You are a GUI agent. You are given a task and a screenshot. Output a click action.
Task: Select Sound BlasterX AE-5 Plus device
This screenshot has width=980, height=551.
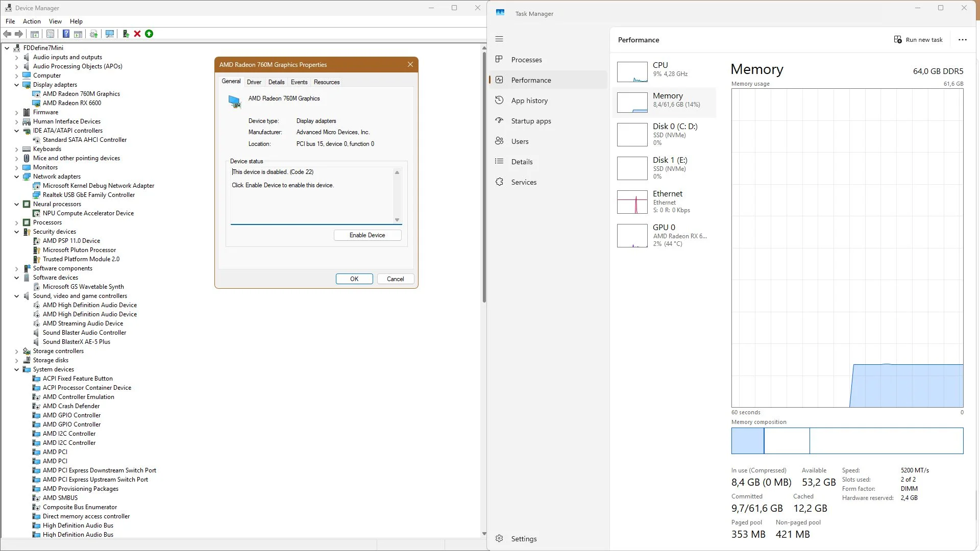click(x=77, y=342)
